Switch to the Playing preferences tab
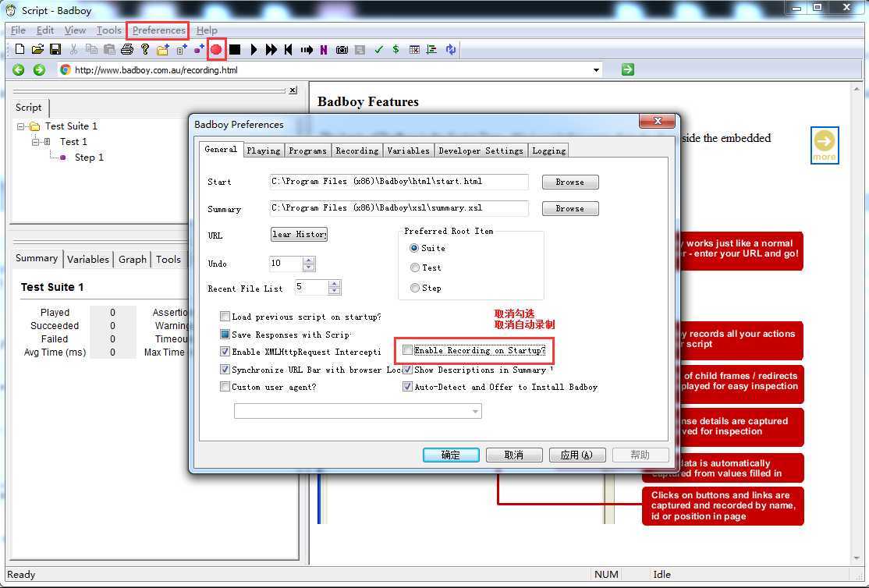 coord(263,151)
